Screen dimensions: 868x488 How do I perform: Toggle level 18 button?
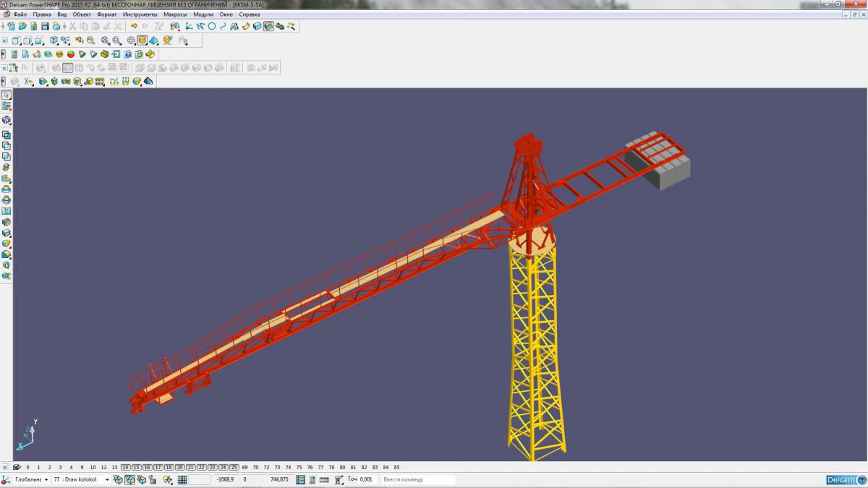coord(169,467)
